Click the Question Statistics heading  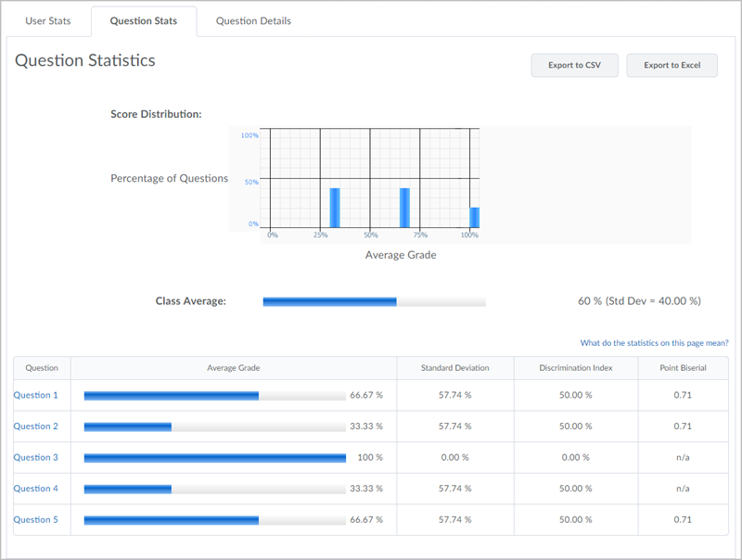(x=85, y=60)
